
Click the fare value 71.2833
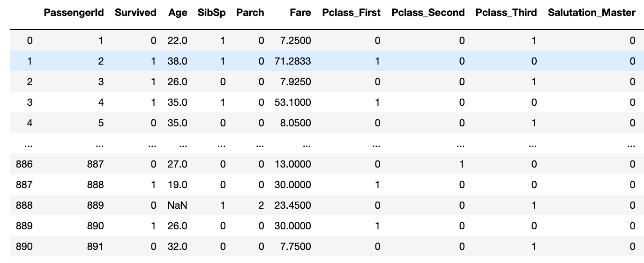[292, 61]
